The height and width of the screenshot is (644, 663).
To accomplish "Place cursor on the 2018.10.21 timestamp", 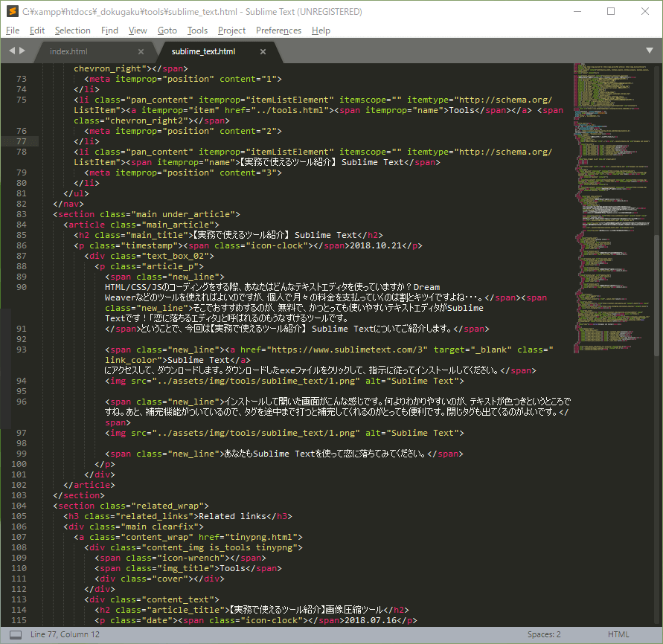I will coord(376,245).
